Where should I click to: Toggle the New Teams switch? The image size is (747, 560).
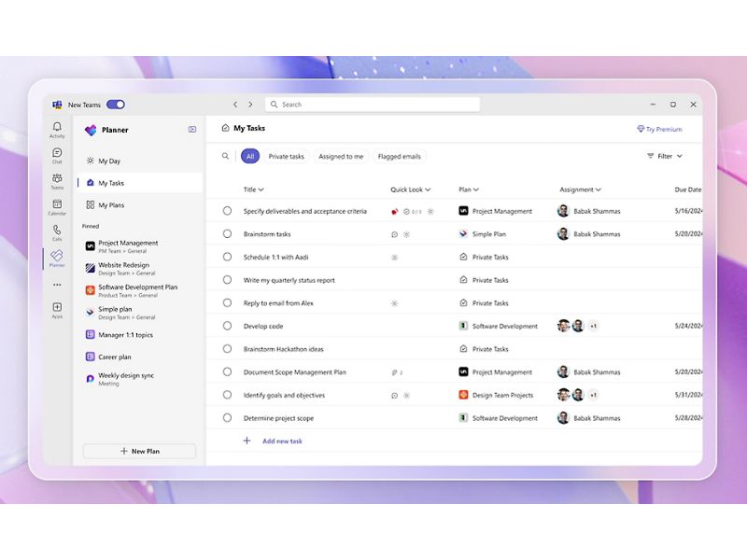tap(115, 105)
